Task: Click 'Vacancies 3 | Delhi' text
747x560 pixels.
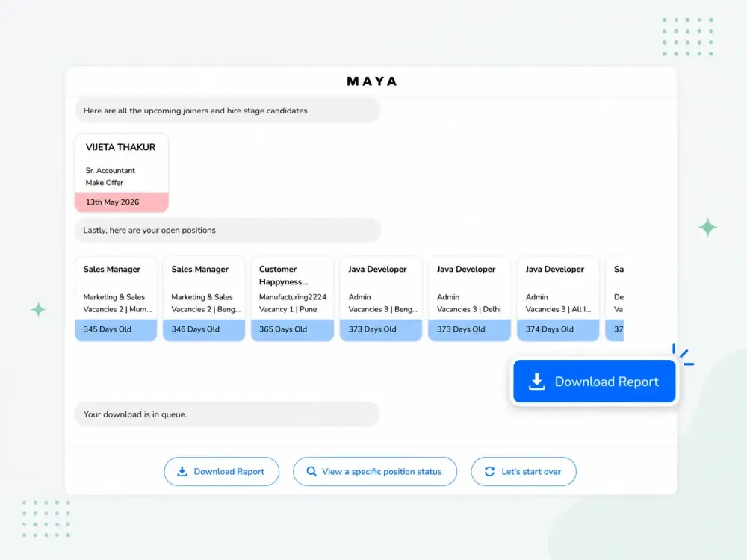Action: [469, 309]
